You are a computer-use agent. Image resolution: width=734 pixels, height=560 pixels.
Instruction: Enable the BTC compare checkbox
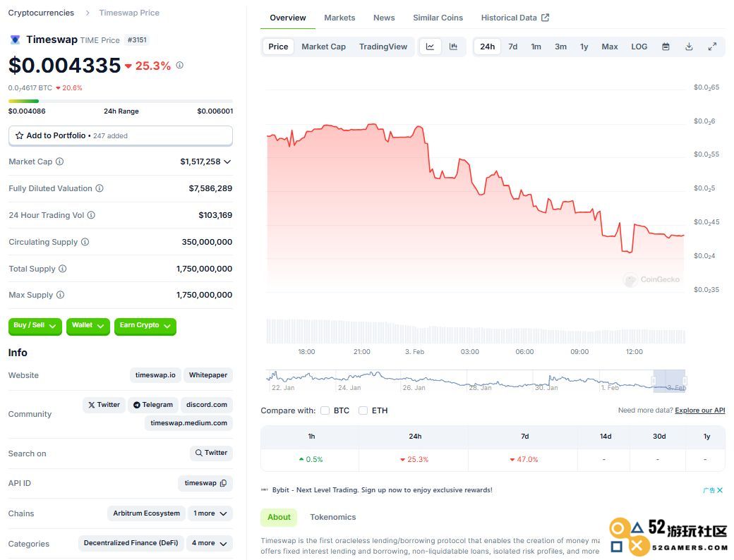[325, 410]
